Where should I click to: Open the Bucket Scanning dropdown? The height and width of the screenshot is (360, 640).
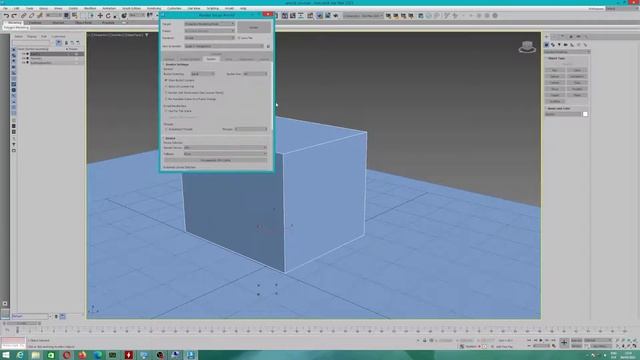pos(202,74)
